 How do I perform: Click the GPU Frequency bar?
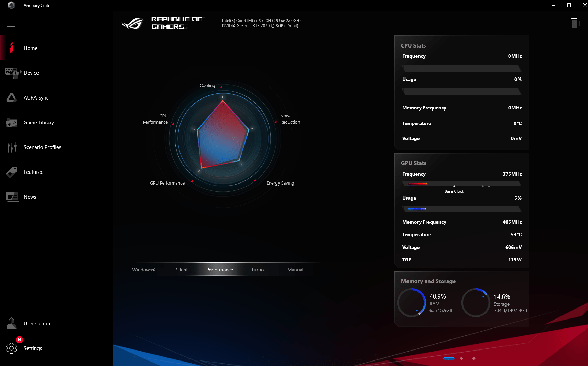pos(461,184)
